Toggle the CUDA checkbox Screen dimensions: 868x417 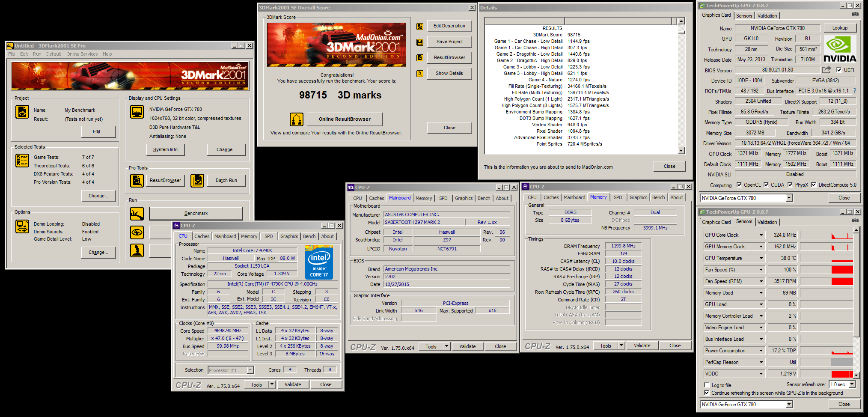coord(766,185)
